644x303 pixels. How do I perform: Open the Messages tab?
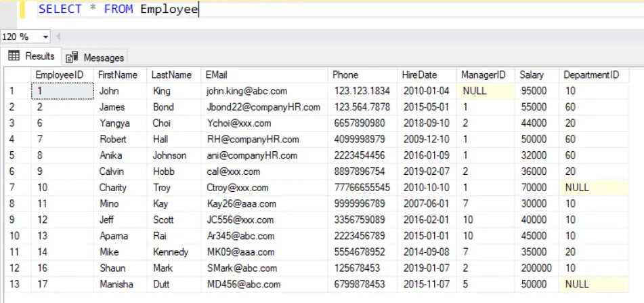click(95, 58)
